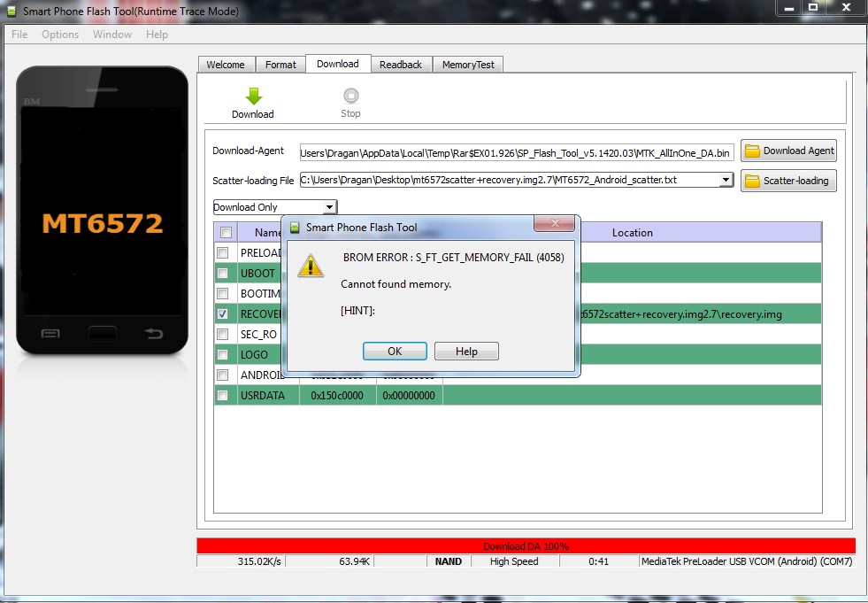Click the green Download arrow icon

click(254, 96)
